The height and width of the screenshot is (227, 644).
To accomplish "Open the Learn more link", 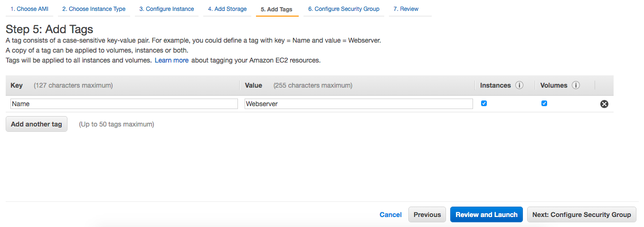I will tap(171, 60).
